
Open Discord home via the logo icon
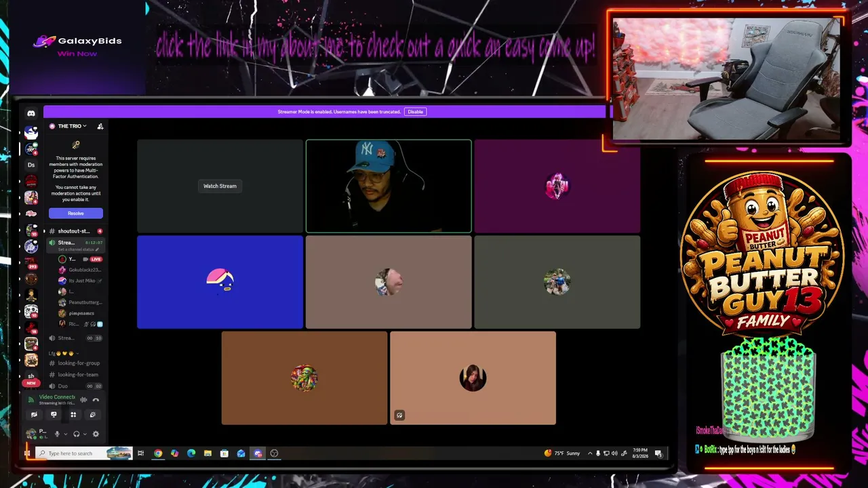(31, 113)
